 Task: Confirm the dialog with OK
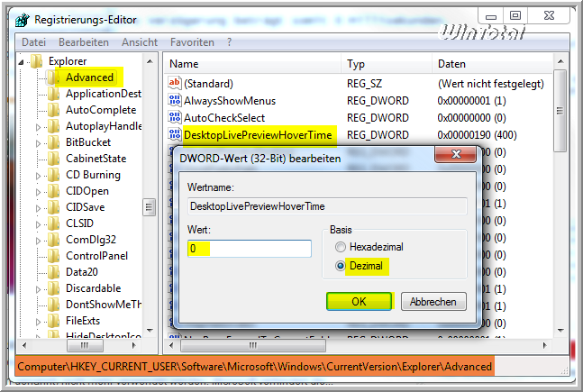coord(359,301)
